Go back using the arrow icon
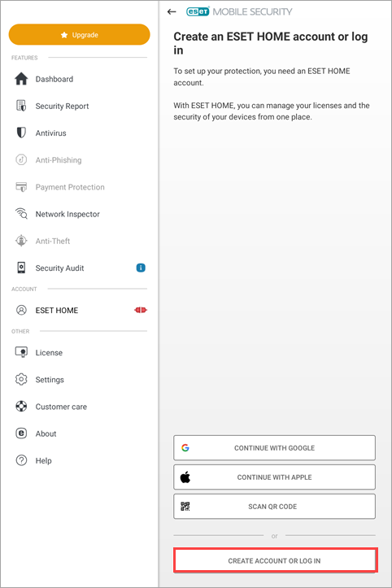The height and width of the screenshot is (588, 392). (x=172, y=11)
